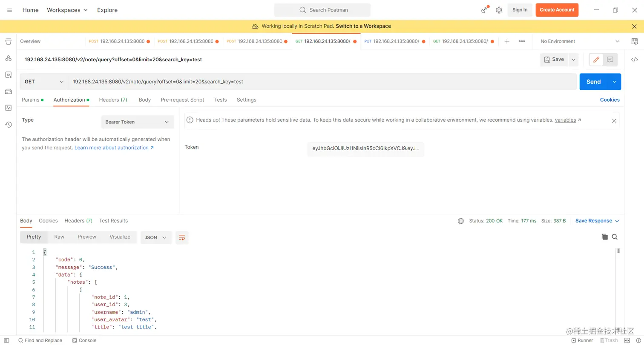Open Monitors sidebar icon
This screenshot has height=345, width=644.
pyautogui.click(x=8, y=108)
